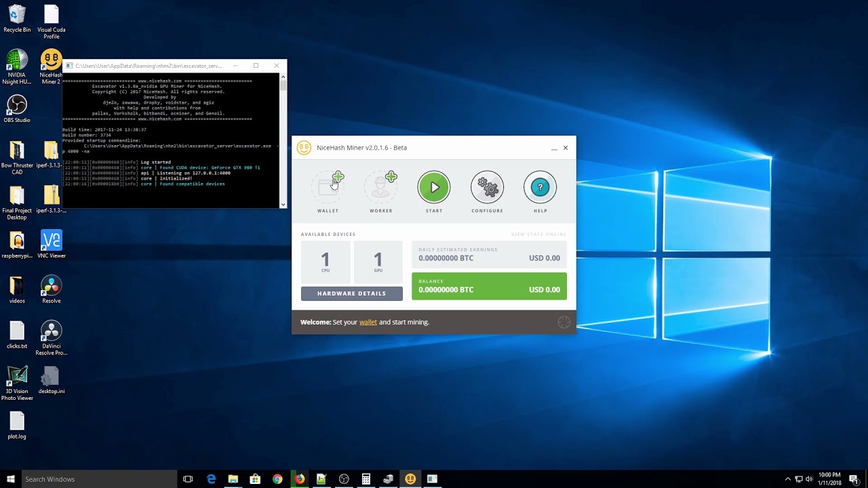Open the Action Center notifications icon

(x=854, y=479)
